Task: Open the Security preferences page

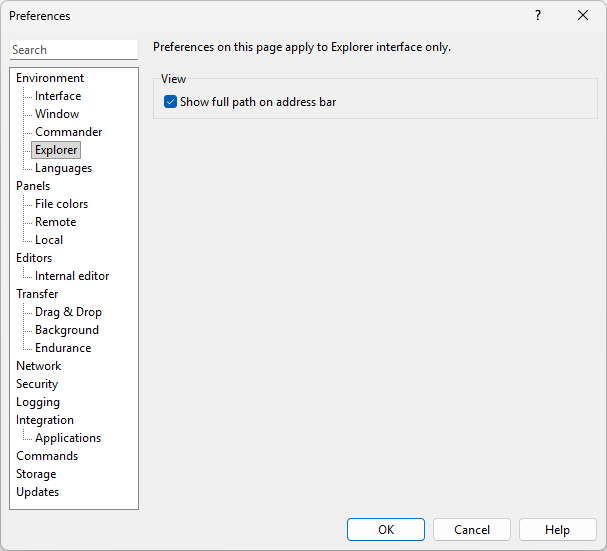Action: click(x=37, y=384)
